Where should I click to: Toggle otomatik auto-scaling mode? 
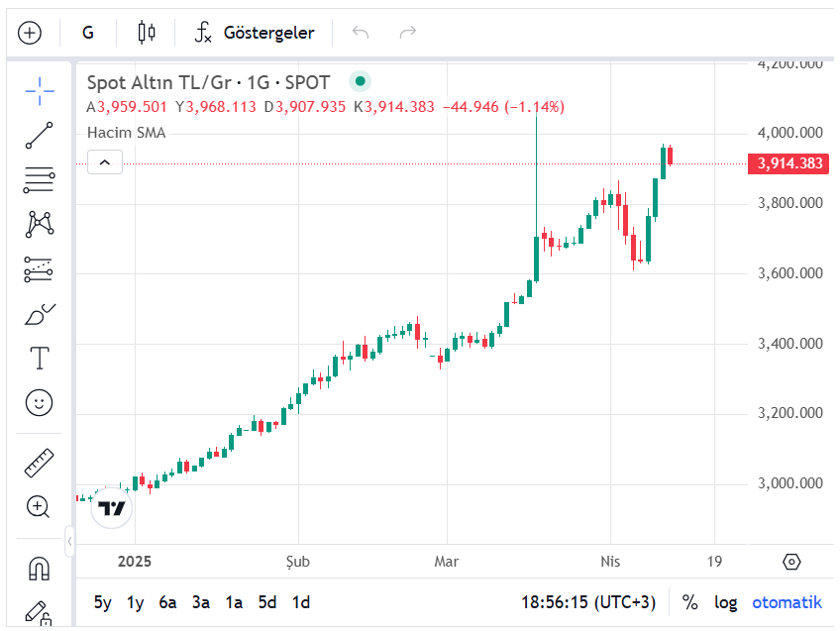point(787,602)
